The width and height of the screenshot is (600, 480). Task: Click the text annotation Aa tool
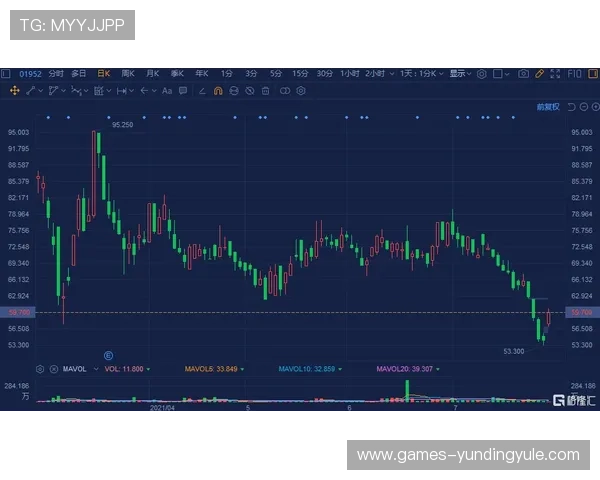tap(168, 90)
